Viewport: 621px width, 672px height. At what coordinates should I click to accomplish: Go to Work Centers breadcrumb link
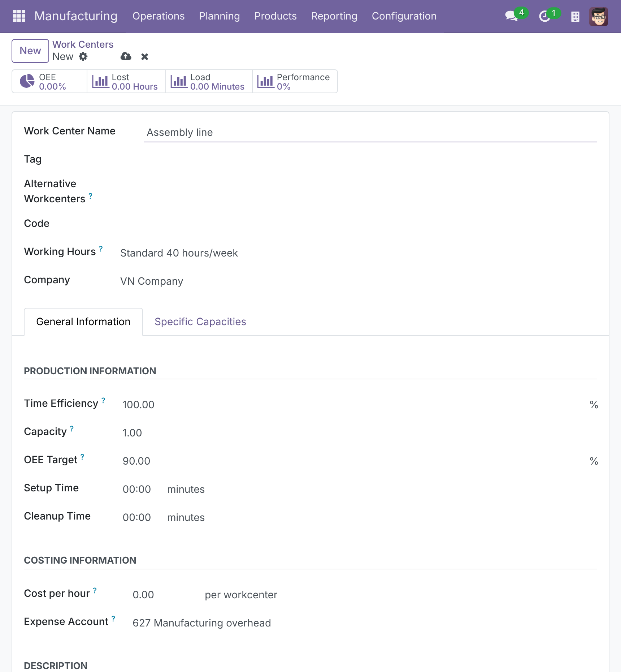83,44
